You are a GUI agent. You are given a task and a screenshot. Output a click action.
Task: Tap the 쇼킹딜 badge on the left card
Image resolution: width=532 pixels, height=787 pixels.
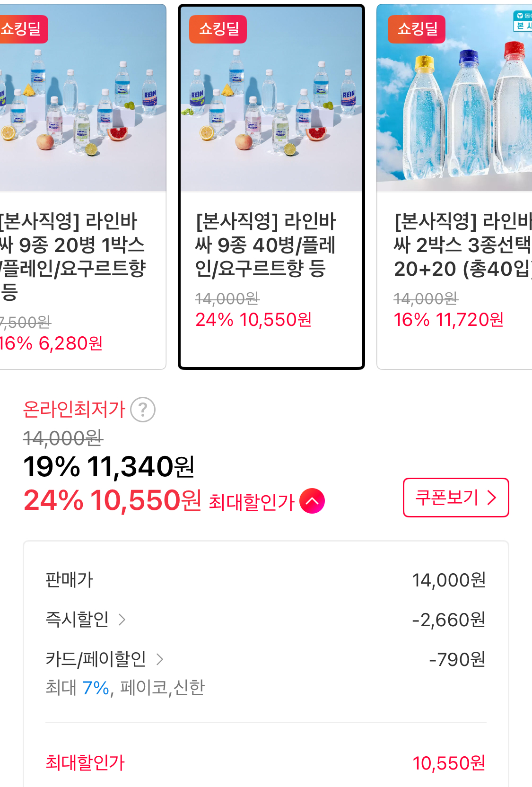coord(21,29)
